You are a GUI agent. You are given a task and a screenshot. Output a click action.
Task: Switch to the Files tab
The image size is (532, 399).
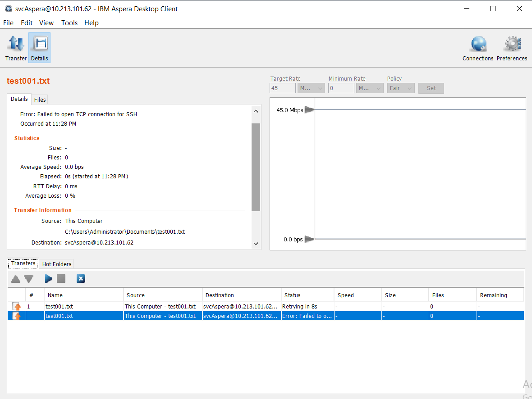(40, 100)
